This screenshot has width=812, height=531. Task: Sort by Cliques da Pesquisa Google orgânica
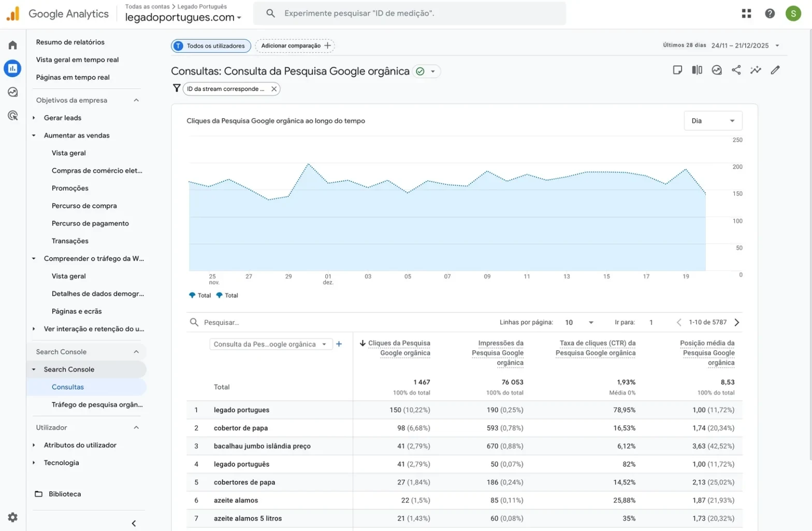coord(399,348)
